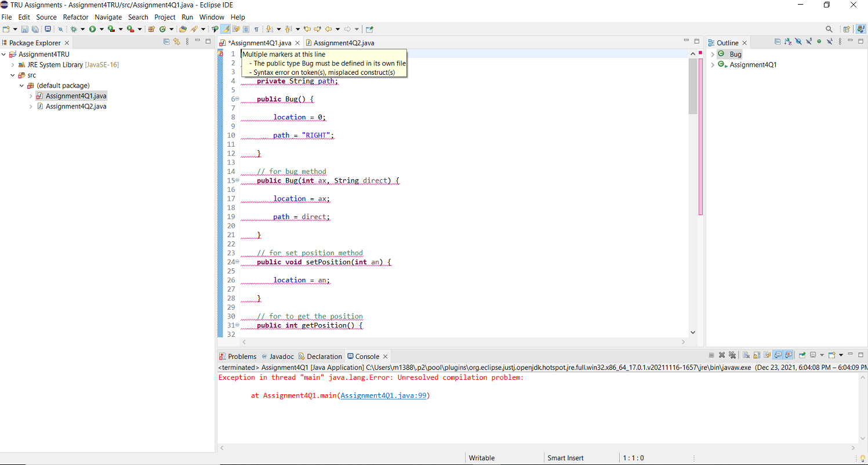Run the program with the green Run icon
The image size is (868, 465).
click(x=92, y=29)
